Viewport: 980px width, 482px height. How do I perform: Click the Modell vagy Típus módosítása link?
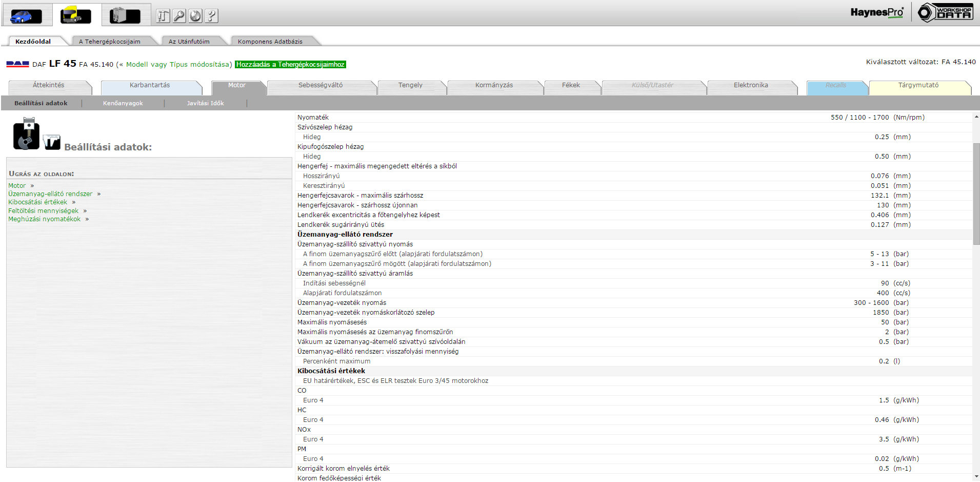tap(179, 65)
